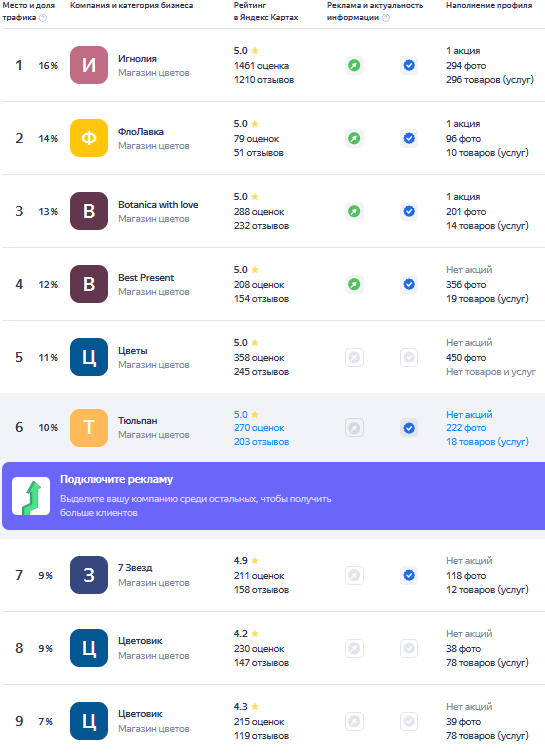Click the blue verified checkmark for ФлоЛавка
The width and height of the screenshot is (545, 753).
tap(409, 138)
